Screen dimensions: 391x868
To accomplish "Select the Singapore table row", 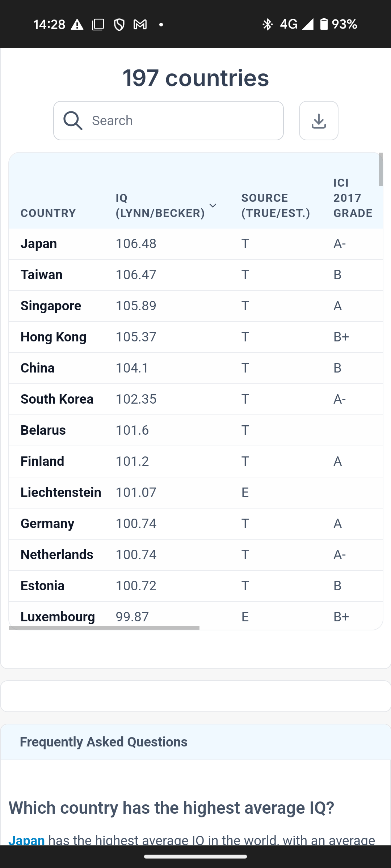I will [x=195, y=306].
